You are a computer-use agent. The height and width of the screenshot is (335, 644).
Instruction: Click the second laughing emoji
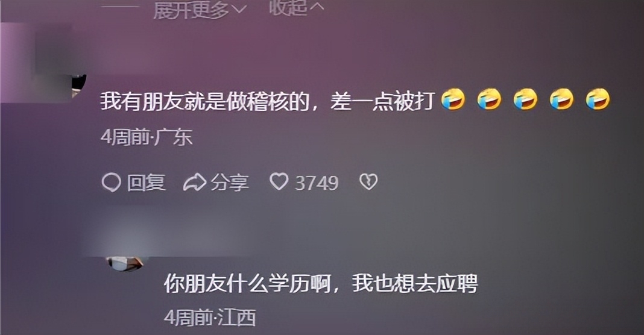489,99
